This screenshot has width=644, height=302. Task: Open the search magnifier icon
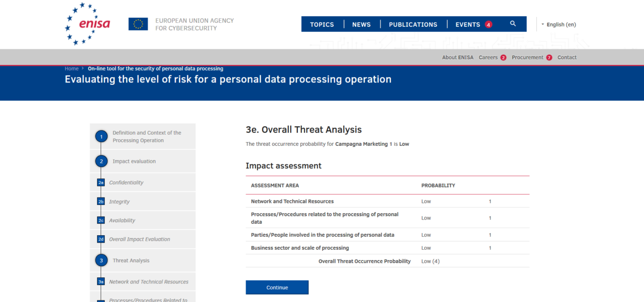tap(513, 24)
